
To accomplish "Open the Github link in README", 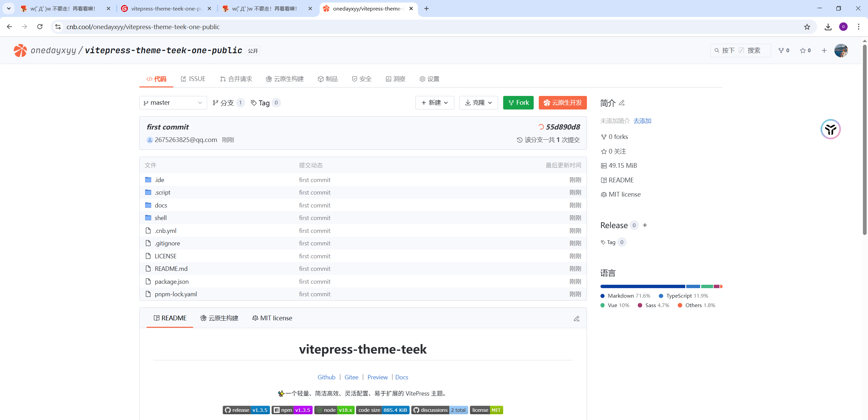I will point(326,377).
